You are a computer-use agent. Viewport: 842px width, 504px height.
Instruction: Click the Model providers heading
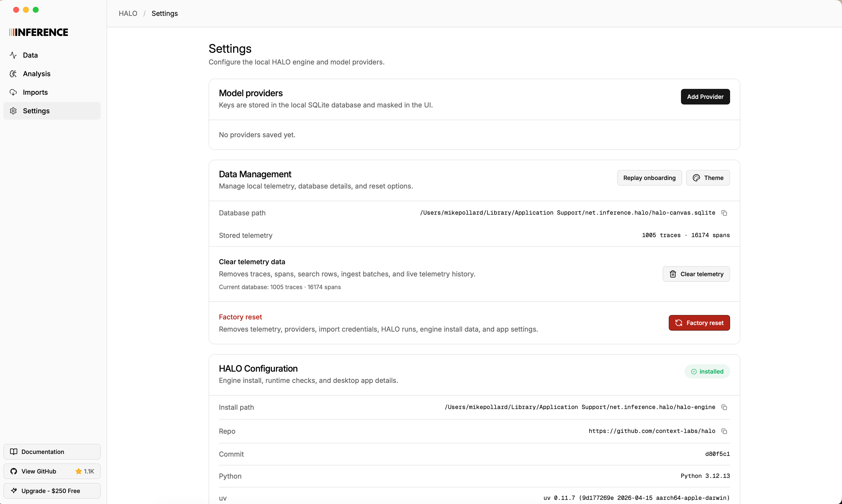(250, 93)
